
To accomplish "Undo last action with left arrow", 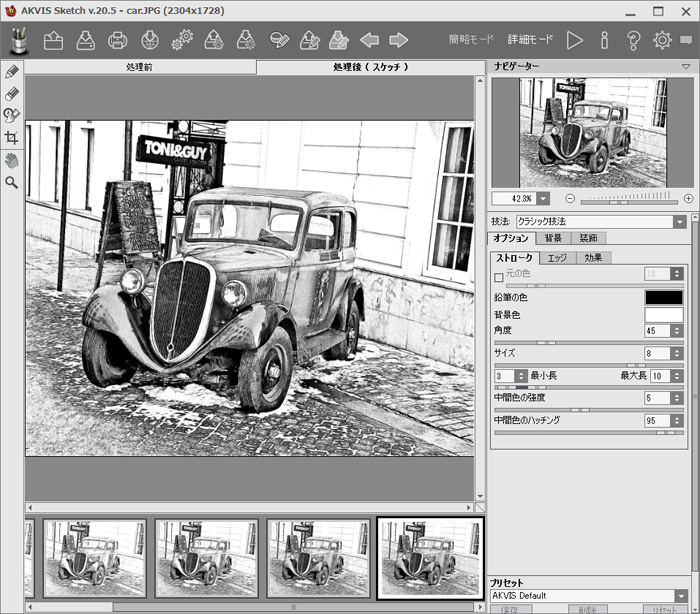I will [370, 40].
